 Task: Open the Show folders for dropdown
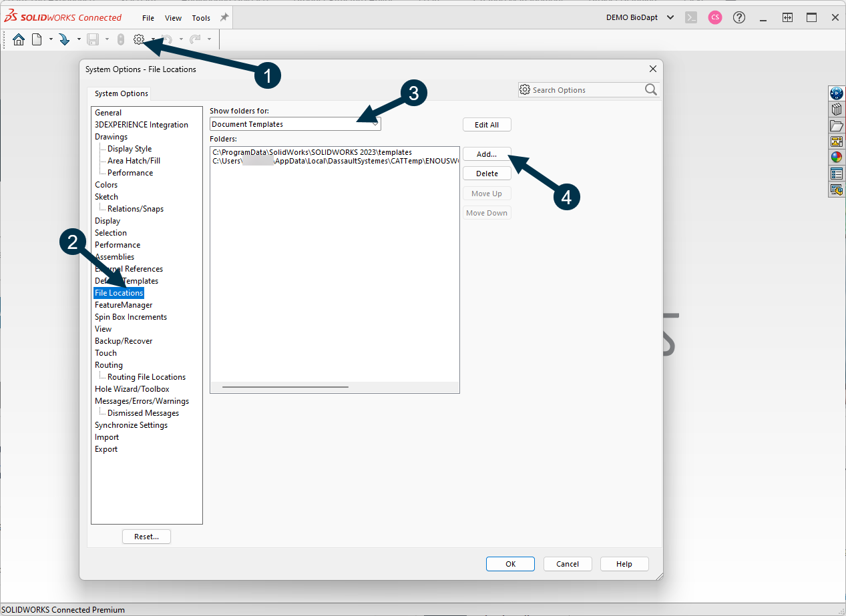295,124
